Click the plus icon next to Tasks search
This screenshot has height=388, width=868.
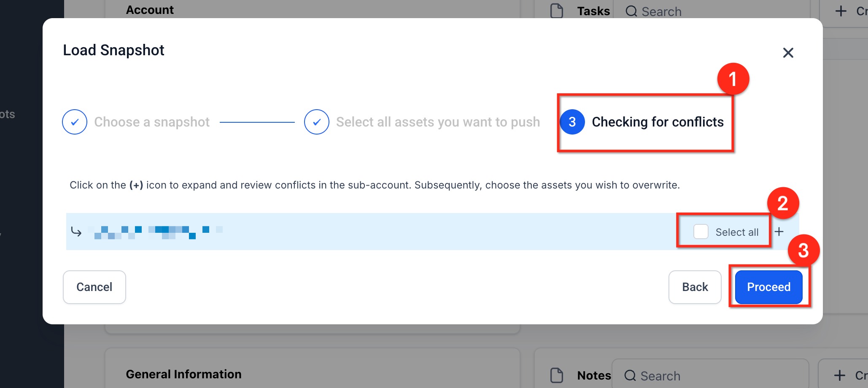coord(841,11)
